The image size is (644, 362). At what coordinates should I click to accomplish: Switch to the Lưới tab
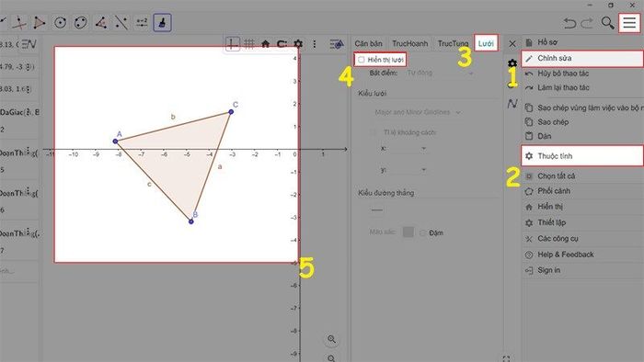click(x=486, y=43)
